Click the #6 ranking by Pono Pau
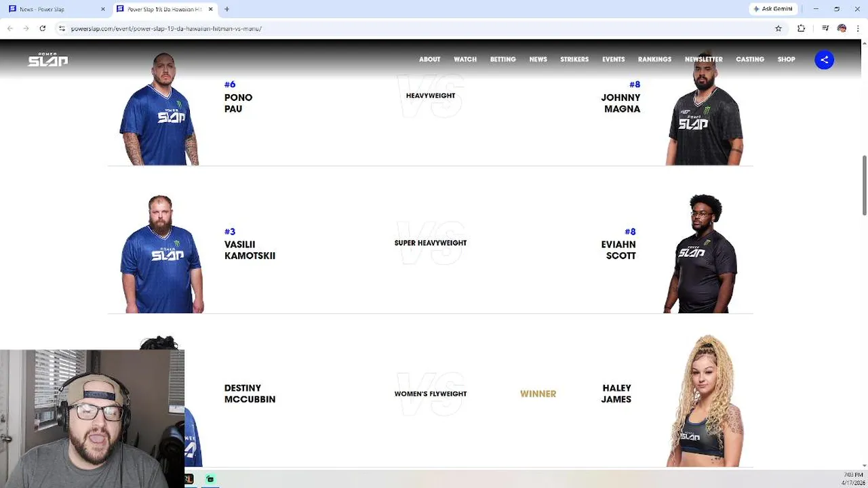Viewport: 868px width, 488px height. pyautogui.click(x=230, y=85)
